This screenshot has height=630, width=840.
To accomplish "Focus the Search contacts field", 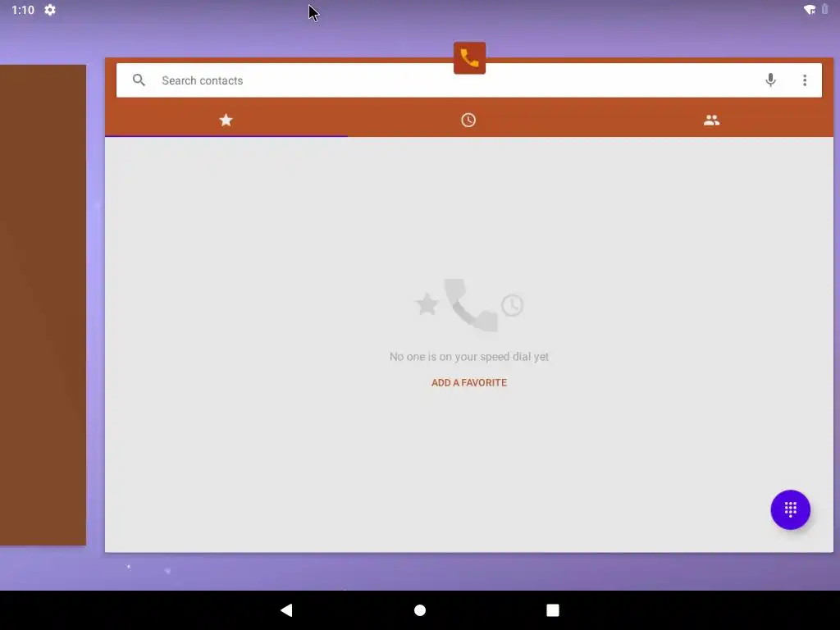I will click(x=468, y=80).
